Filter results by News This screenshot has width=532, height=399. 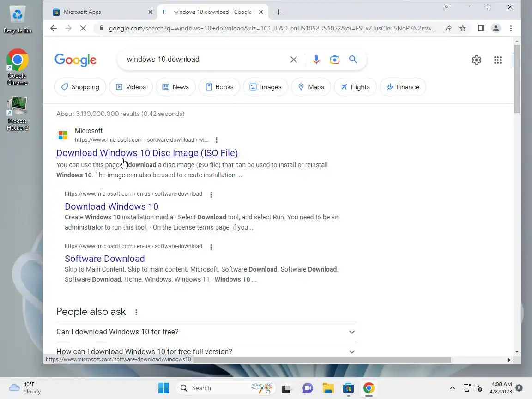175,87
